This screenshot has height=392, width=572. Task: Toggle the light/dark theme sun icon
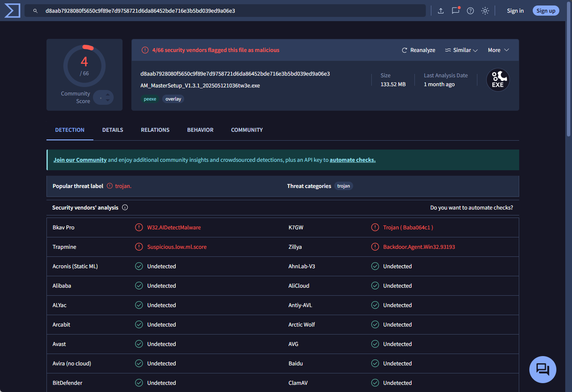click(x=485, y=11)
